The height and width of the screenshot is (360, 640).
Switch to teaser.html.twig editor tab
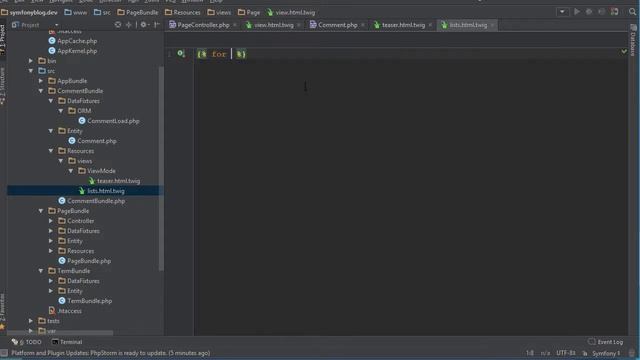point(403,25)
